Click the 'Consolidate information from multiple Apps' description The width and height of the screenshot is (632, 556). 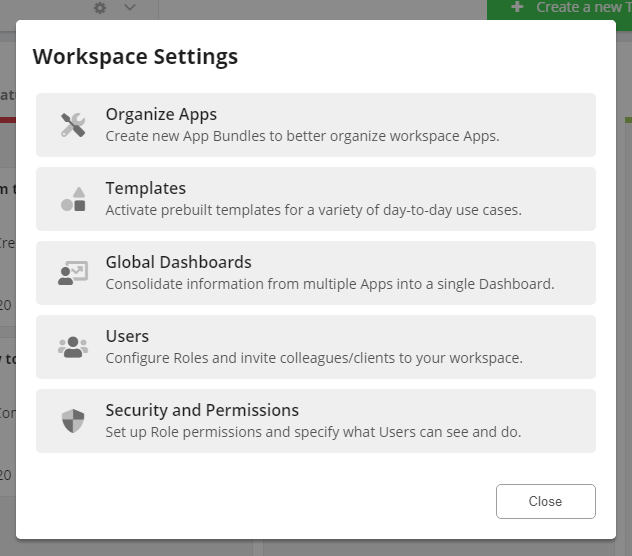329,284
